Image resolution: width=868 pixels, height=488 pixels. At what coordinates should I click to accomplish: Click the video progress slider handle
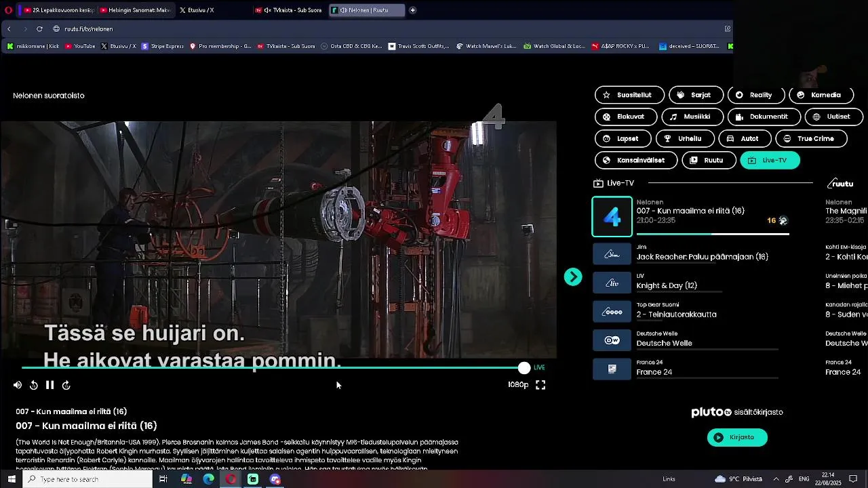tap(524, 368)
